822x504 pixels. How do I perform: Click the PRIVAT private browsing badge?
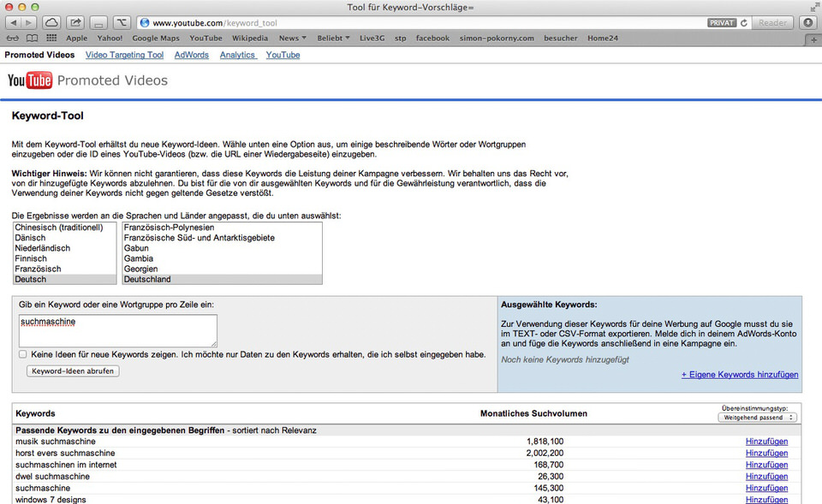pos(722,23)
